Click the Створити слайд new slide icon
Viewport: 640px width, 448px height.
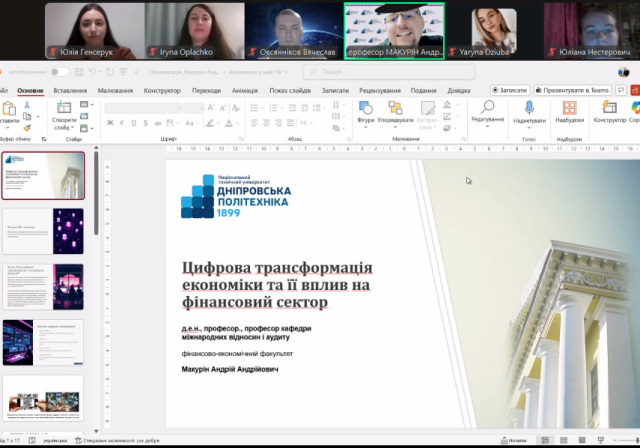64,107
